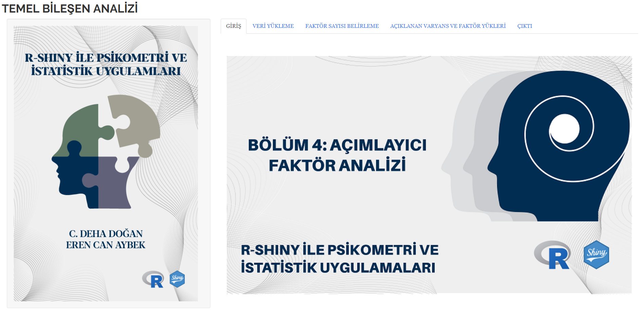Click the large Shiny hexagon in banner
The image size is (644, 320).
click(x=596, y=255)
